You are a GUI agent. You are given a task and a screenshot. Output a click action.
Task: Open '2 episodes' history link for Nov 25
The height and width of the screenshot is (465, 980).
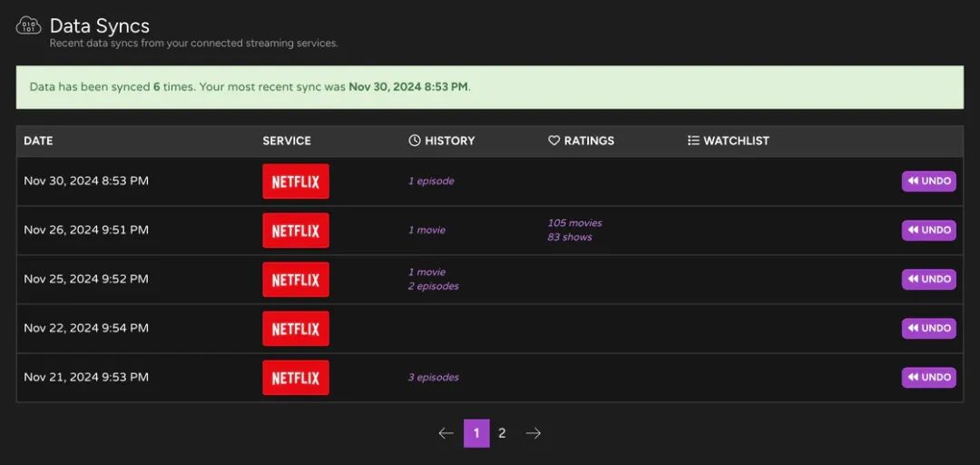(434, 286)
